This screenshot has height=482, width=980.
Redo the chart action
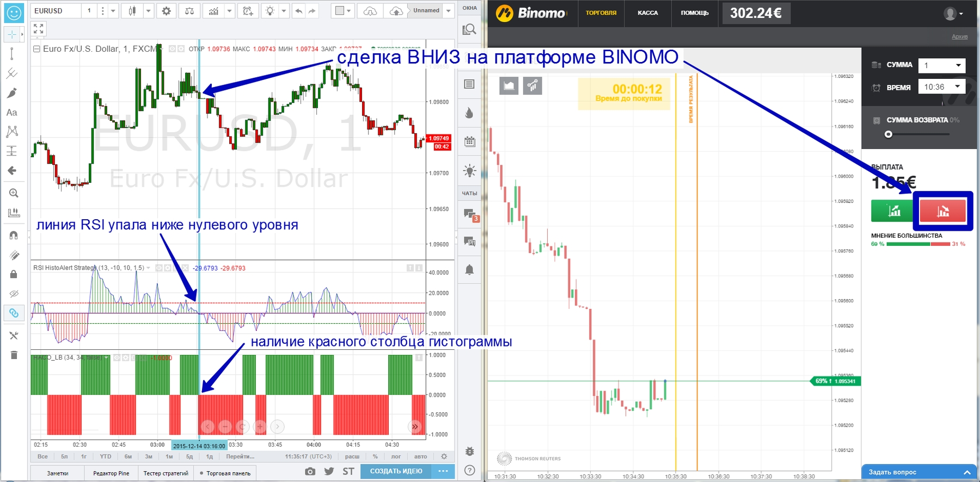312,11
